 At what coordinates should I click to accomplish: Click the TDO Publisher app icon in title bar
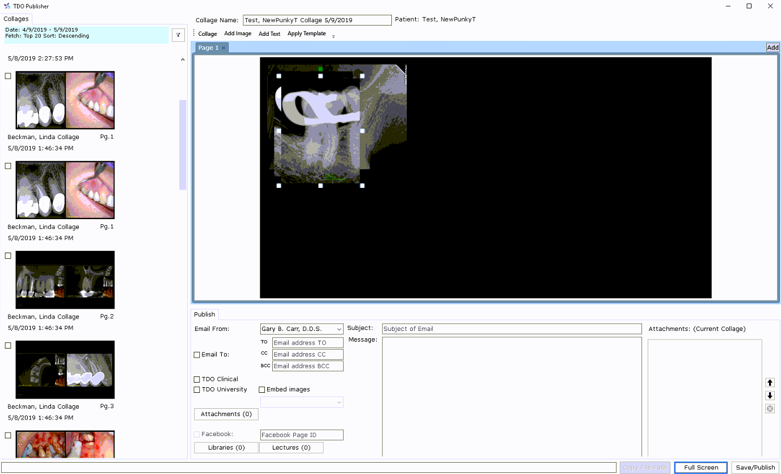point(7,6)
